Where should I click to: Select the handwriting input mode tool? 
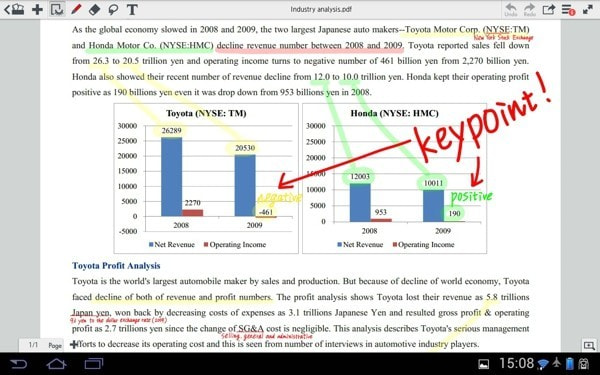coord(57,9)
